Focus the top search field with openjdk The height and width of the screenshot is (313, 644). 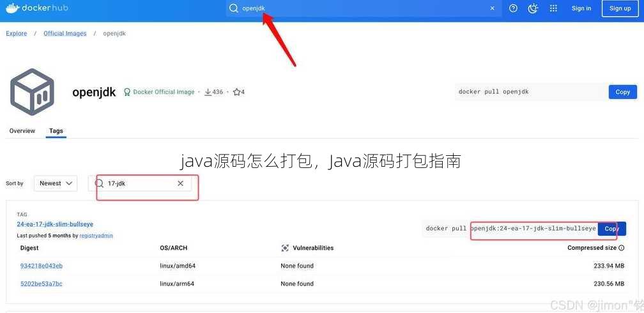[364, 8]
